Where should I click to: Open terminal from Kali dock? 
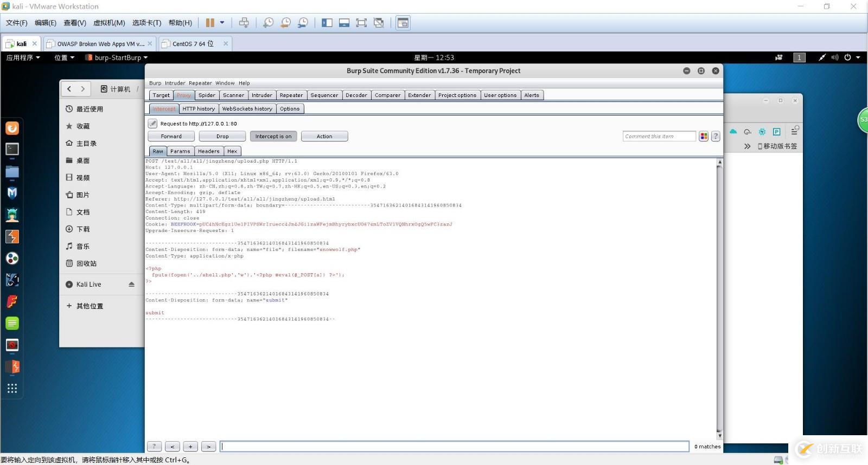12,149
